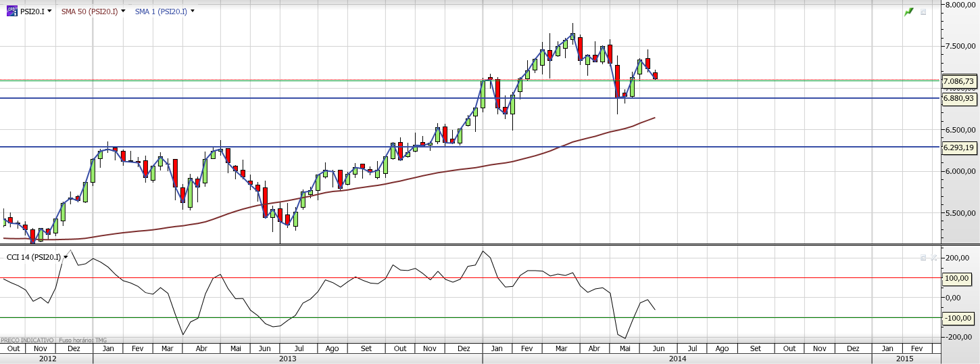Click the 6.880,93 horizontal line price tag
980x364 pixels.
[x=959, y=98]
